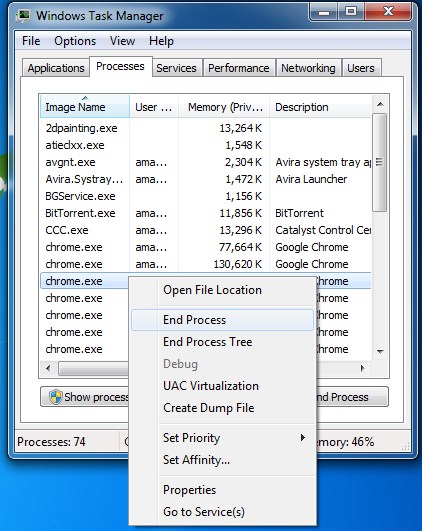
Task: Open the Services tab
Action: point(176,68)
